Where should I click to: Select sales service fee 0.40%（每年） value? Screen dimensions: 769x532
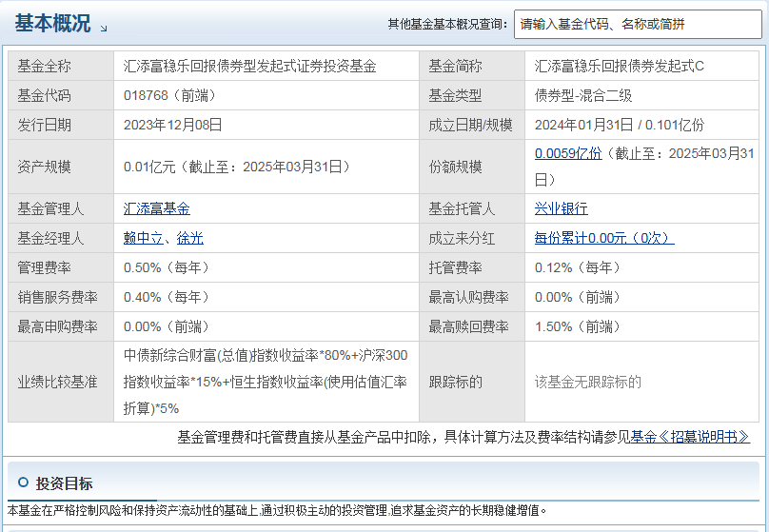(x=168, y=297)
